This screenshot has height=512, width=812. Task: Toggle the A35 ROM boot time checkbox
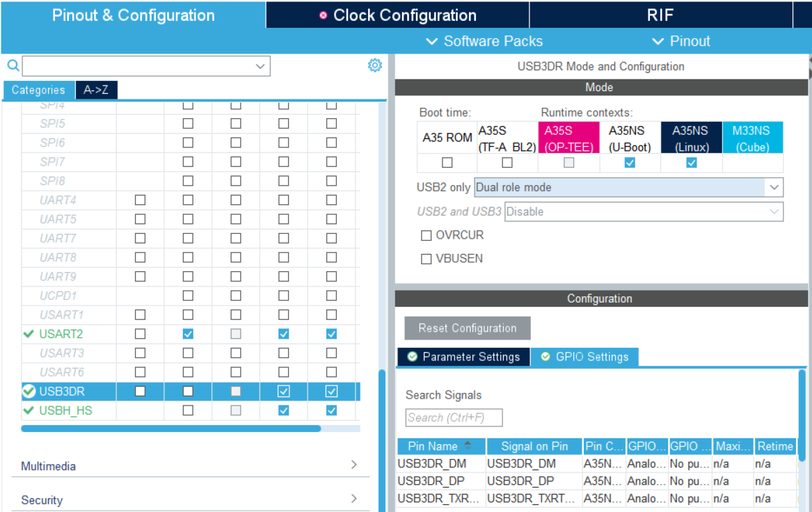(x=447, y=163)
